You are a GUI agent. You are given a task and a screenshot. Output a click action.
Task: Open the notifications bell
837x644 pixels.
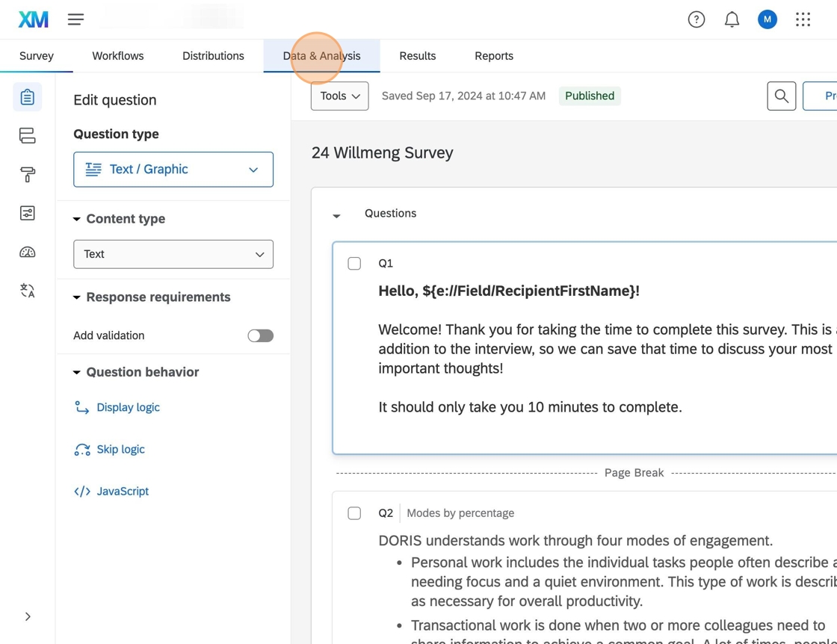pos(732,19)
